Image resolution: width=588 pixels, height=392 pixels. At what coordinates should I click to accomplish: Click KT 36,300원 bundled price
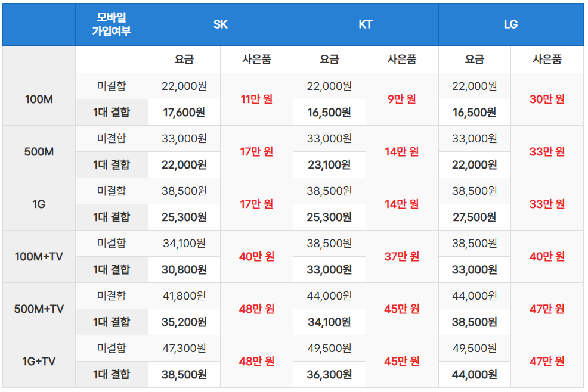pyautogui.click(x=329, y=374)
